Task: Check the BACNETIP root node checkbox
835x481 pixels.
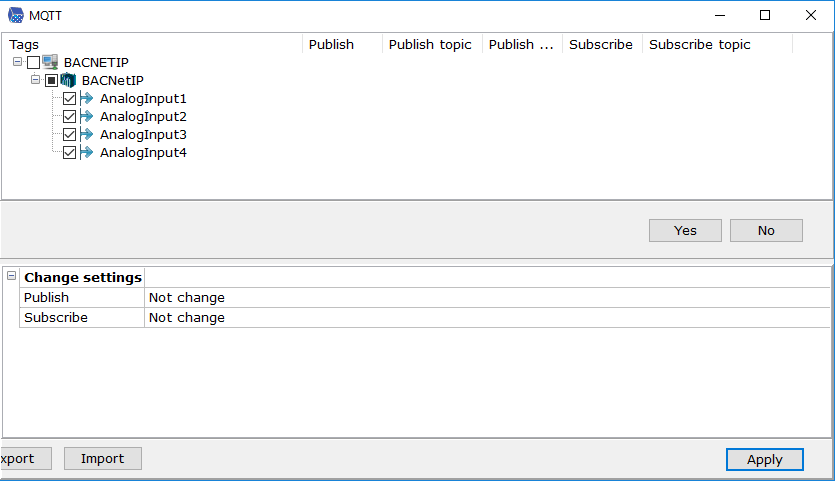Action: [x=34, y=63]
